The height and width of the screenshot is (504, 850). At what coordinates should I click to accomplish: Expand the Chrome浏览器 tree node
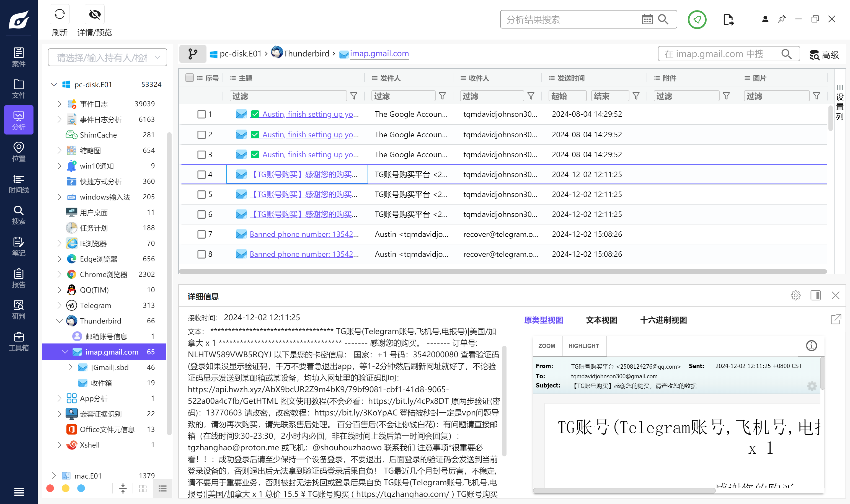click(x=60, y=274)
